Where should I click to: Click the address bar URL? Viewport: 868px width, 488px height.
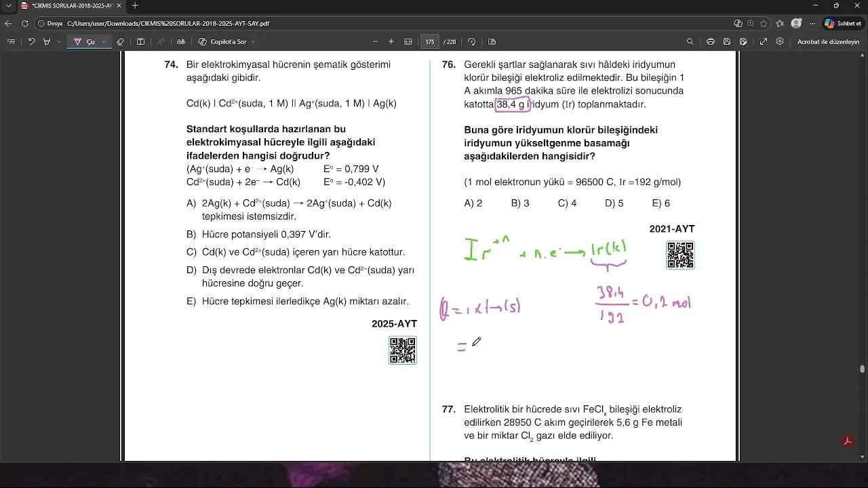(168, 23)
